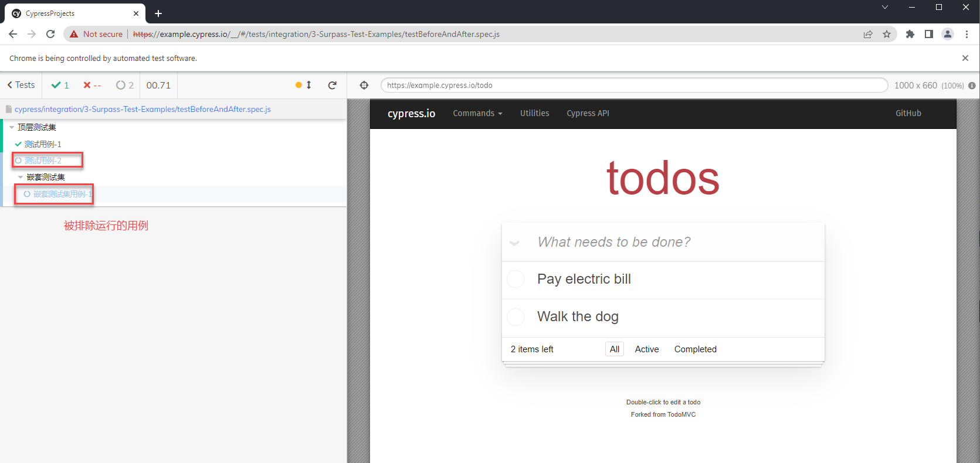Click the browser back arrow
The height and width of the screenshot is (463, 980).
pyautogui.click(x=13, y=34)
